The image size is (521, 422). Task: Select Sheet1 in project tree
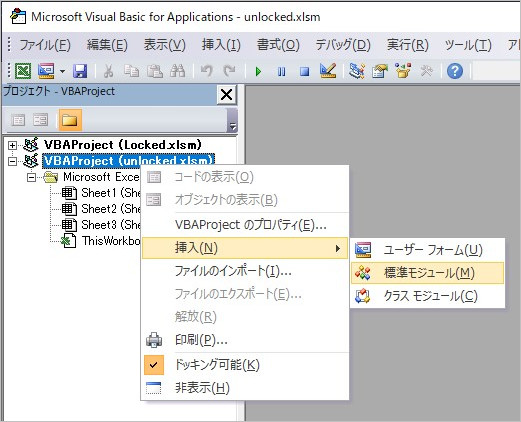(111, 193)
